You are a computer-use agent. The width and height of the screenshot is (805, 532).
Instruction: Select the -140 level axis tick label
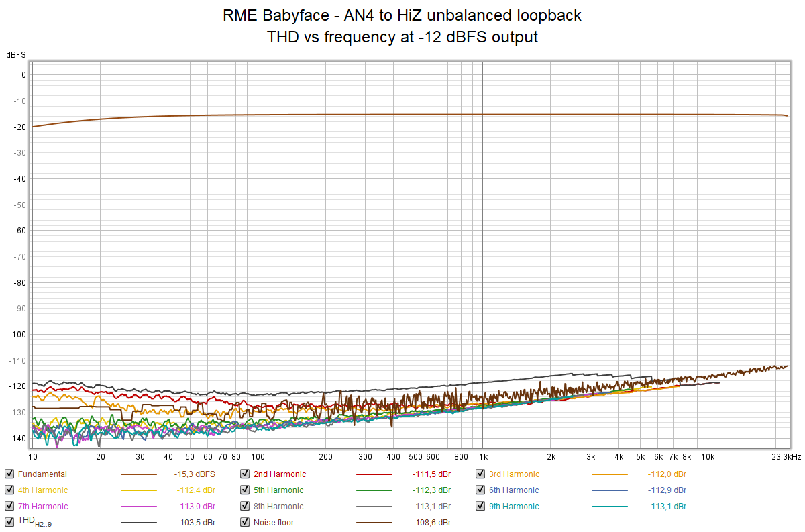click(x=17, y=438)
